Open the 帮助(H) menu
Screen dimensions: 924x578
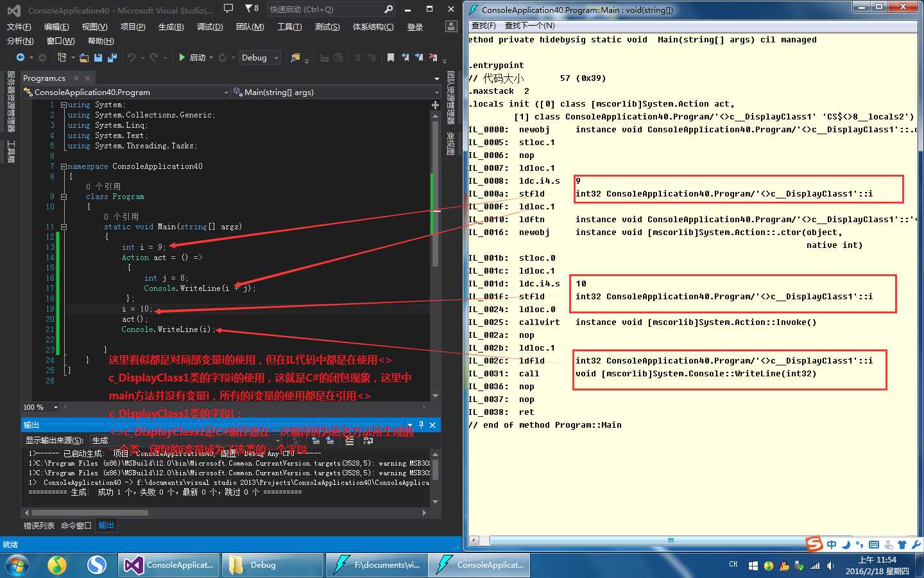pyautogui.click(x=101, y=41)
